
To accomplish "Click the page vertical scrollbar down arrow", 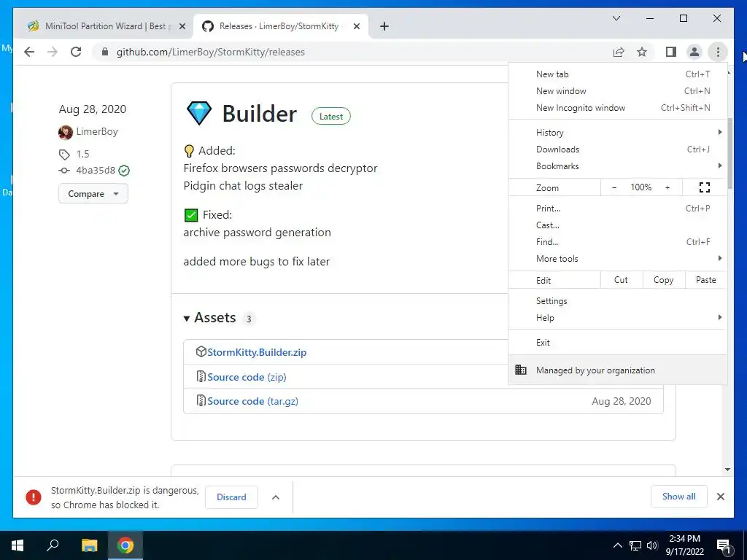I will tap(727, 470).
